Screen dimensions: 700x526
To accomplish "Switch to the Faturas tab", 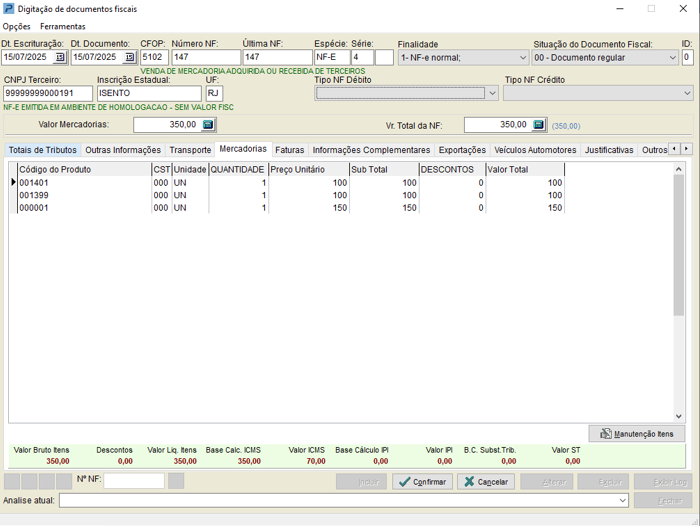I will pos(290,150).
